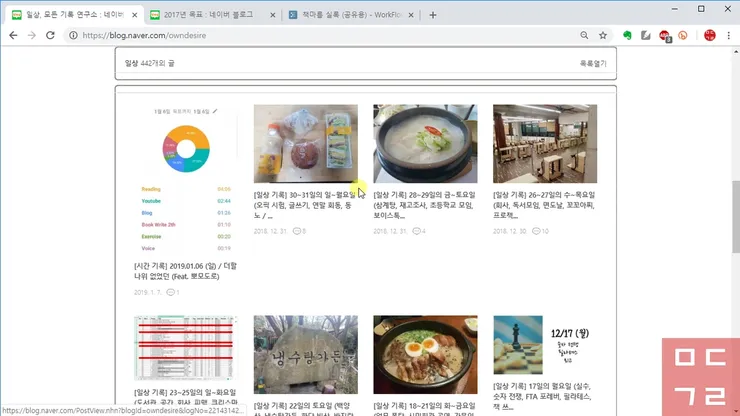
Task: Close the WorkFlowy tab
Action: (x=411, y=15)
